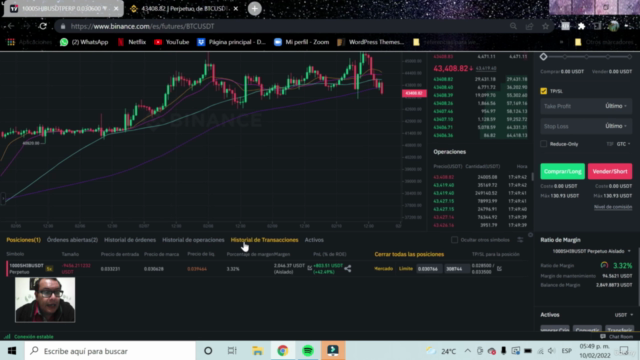
Task: Switch to the Órdenes abiertas(2) tab
Action: point(72,240)
